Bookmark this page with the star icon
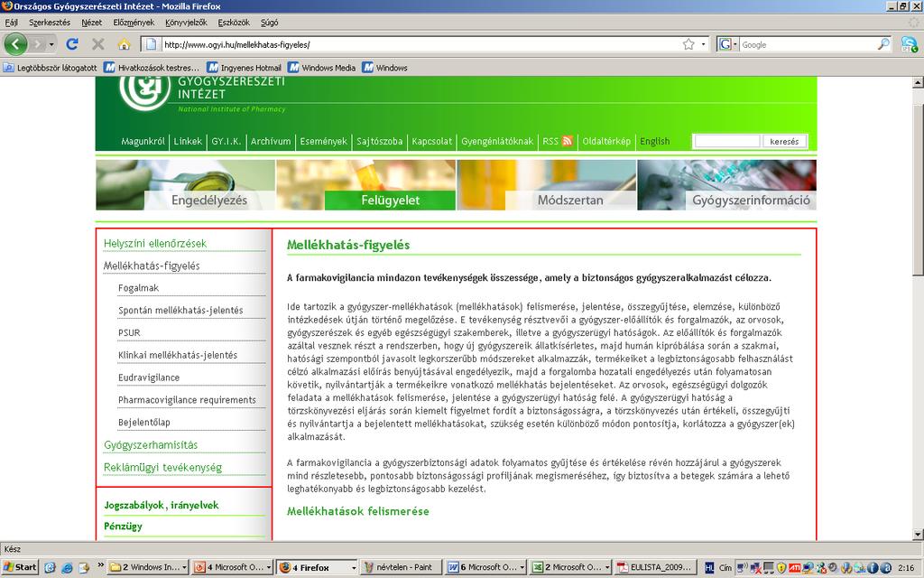The image size is (924, 578). click(688, 44)
